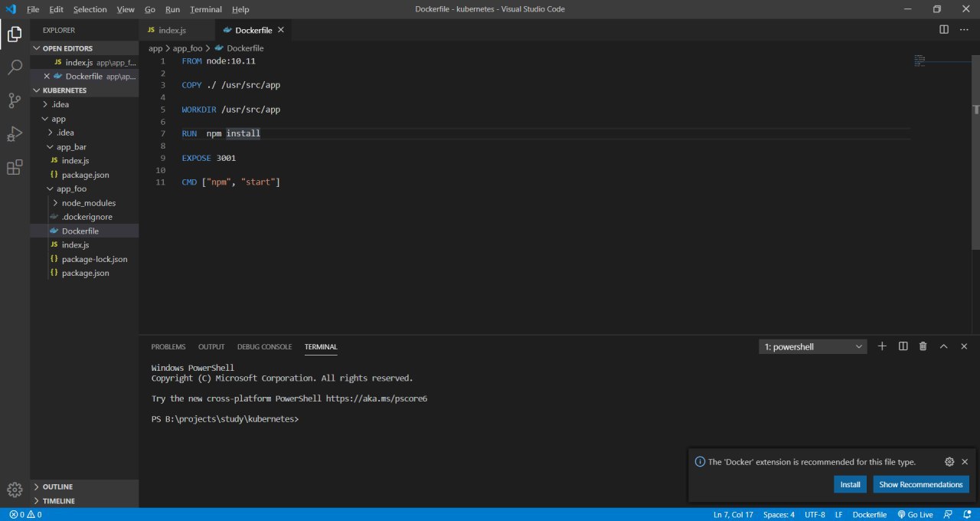Open the Go menu
The image size is (980, 521).
point(150,9)
